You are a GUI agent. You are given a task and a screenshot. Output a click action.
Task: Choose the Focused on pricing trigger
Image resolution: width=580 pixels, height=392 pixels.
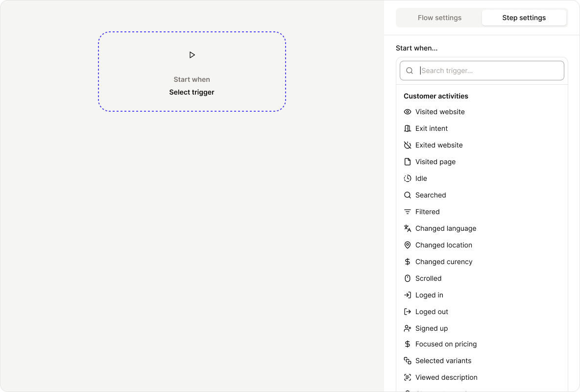(x=446, y=344)
